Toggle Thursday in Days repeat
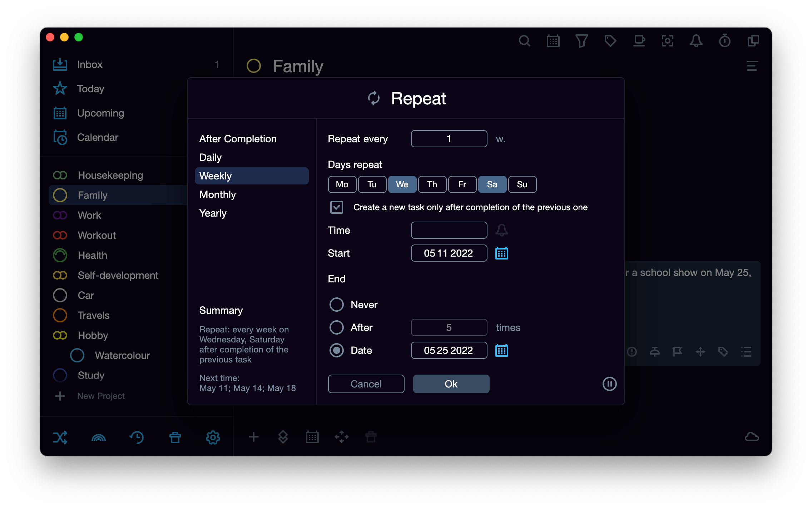Image resolution: width=812 pixels, height=509 pixels. 432,184
